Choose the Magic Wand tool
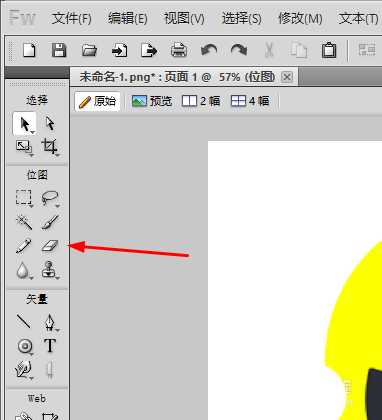382x420 pixels. (24, 222)
